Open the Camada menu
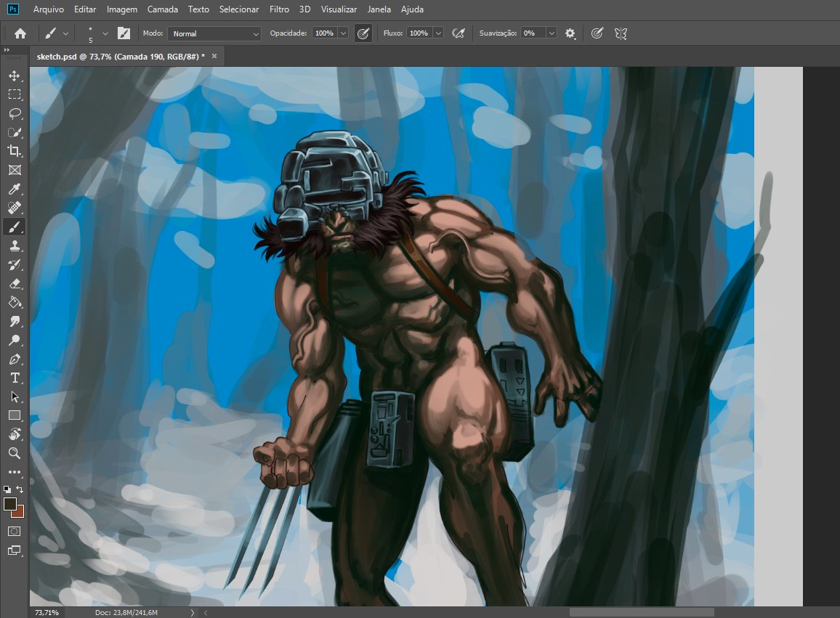The image size is (840, 618). 162,9
